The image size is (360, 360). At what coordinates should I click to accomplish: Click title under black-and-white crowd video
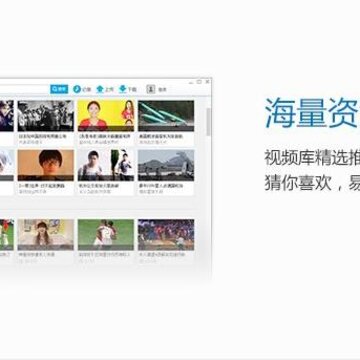(x=42, y=137)
